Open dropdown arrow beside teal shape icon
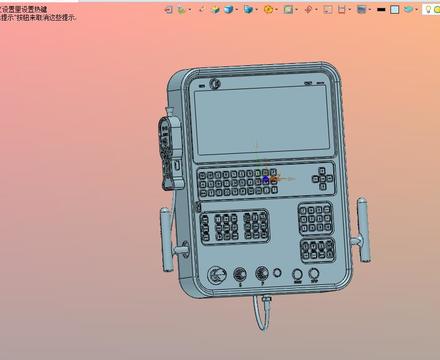 coord(417,10)
